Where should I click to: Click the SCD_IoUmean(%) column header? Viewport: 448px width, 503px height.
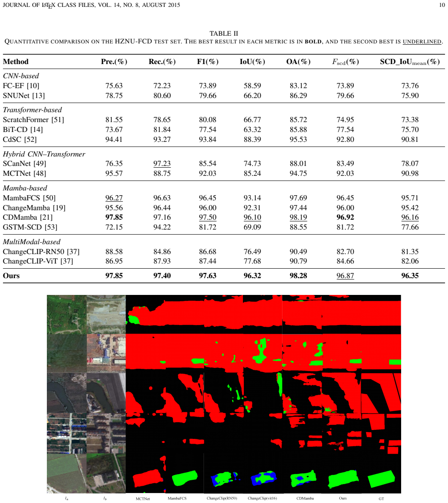click(410, 62)
